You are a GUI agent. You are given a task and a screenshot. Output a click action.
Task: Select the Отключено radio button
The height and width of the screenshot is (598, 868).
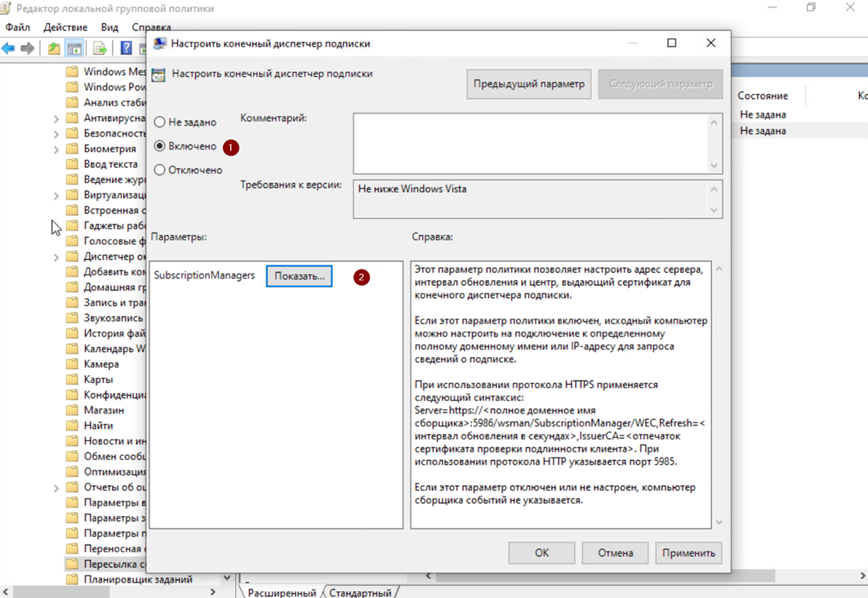coord(160,170)
